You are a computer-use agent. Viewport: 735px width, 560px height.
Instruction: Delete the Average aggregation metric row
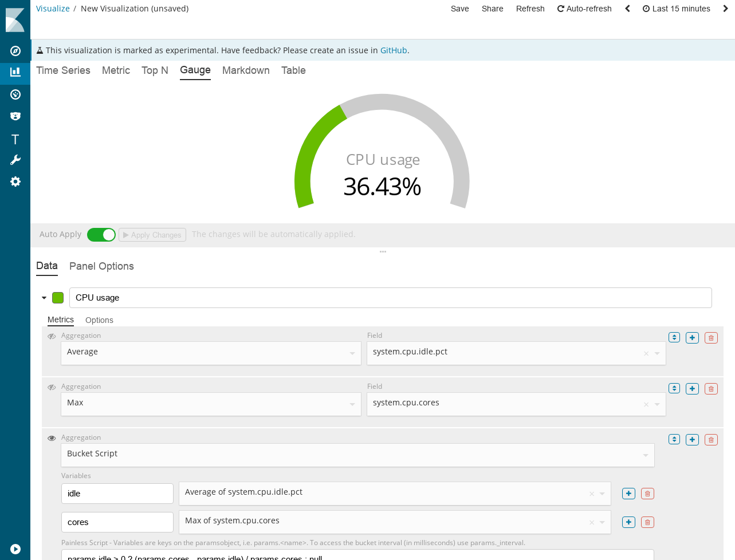(711, 338)
